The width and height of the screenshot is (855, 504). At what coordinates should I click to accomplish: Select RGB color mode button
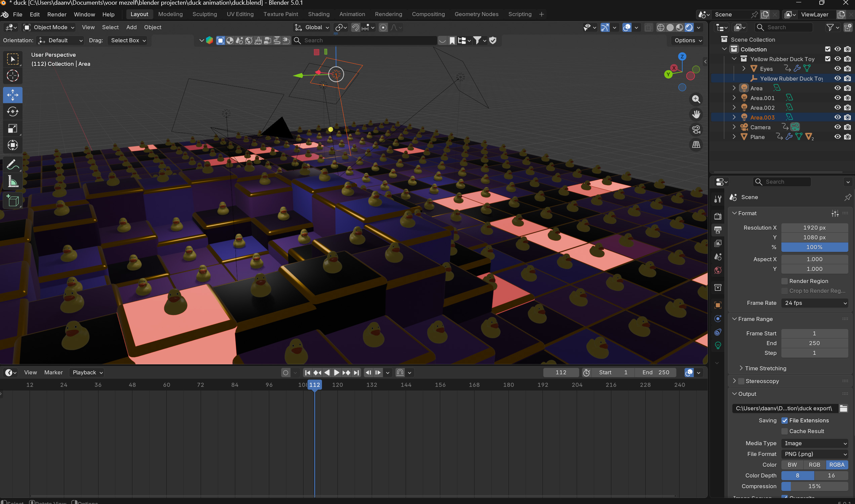click(814, 465)
